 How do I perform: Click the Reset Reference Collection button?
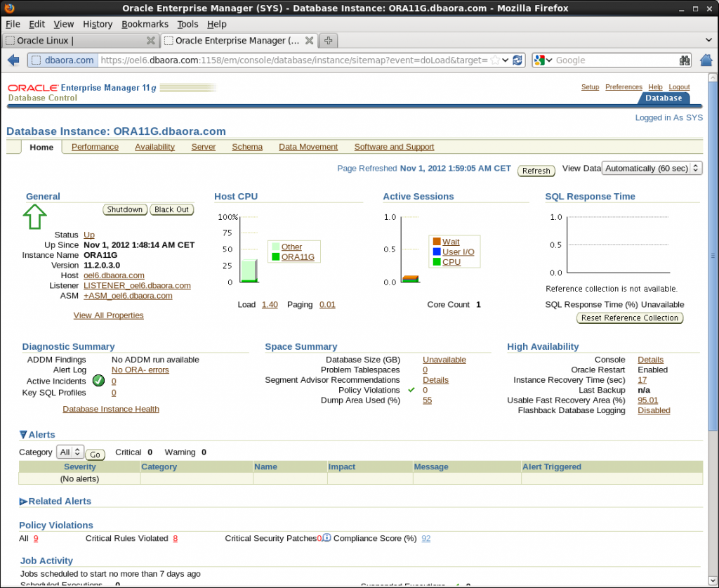pyautogui.click(x=629, y=318)
